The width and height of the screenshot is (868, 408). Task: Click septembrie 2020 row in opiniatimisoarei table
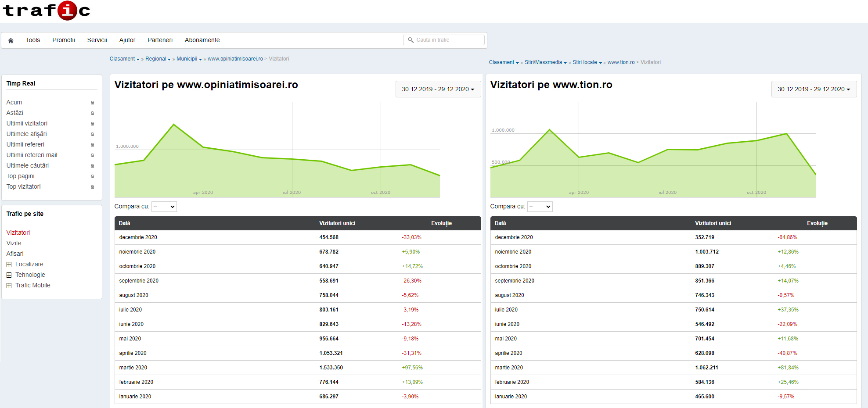(298, 281)
